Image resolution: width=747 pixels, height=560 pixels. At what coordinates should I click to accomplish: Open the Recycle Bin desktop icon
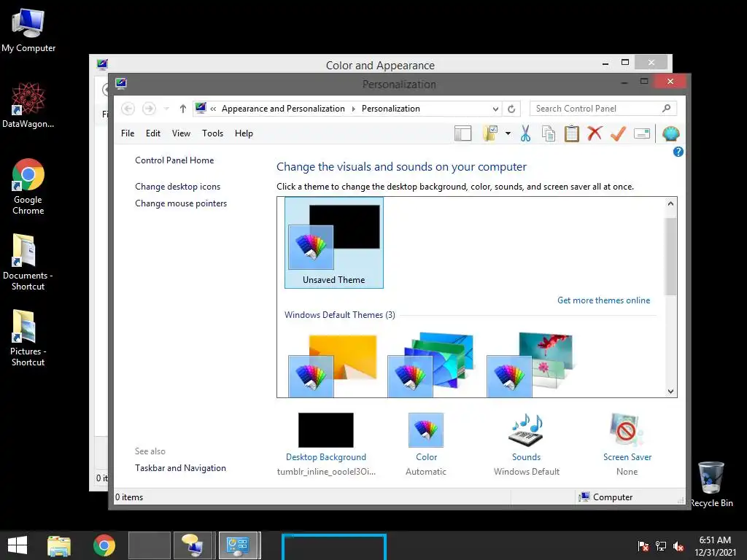coord(711,484)
